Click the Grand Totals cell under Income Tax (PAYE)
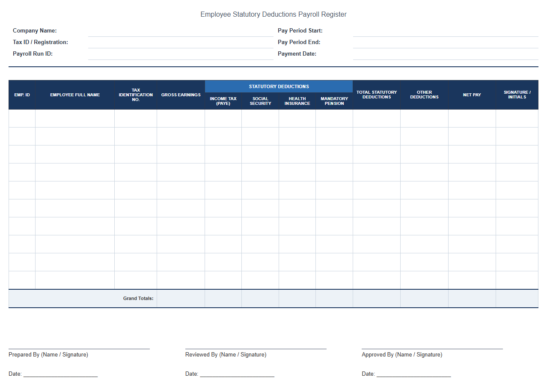This screenshot has height=392, width=547. (x=223, y=299)
